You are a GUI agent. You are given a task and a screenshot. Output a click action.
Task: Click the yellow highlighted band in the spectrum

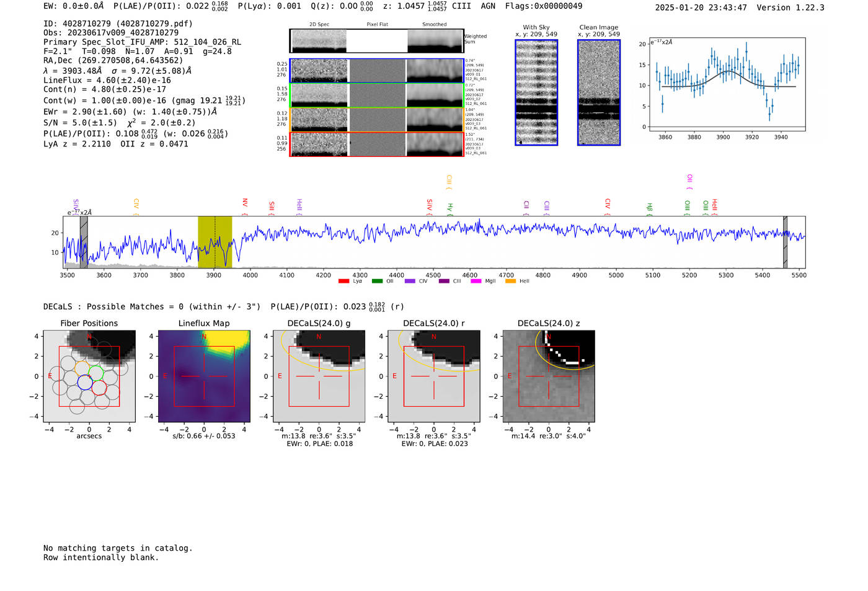pos(215,242)
